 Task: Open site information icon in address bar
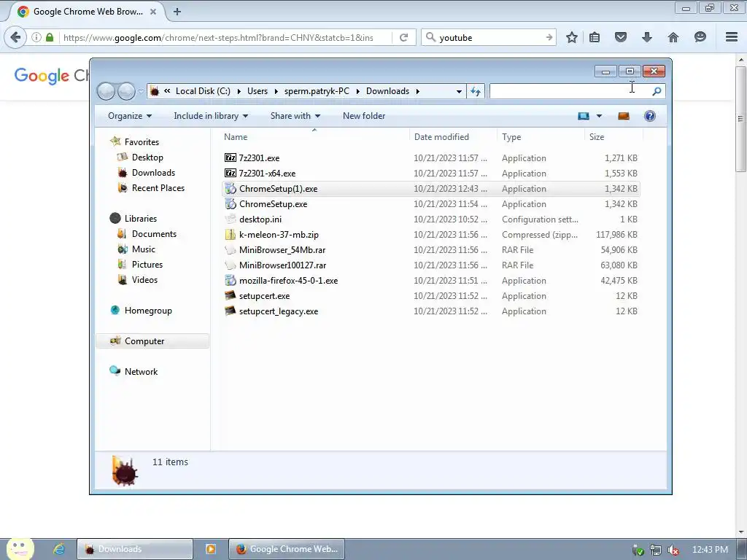point(36,37)
